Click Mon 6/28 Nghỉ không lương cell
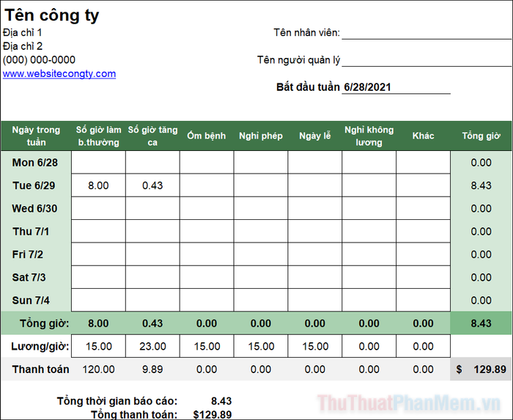 [x=369, y=162]
